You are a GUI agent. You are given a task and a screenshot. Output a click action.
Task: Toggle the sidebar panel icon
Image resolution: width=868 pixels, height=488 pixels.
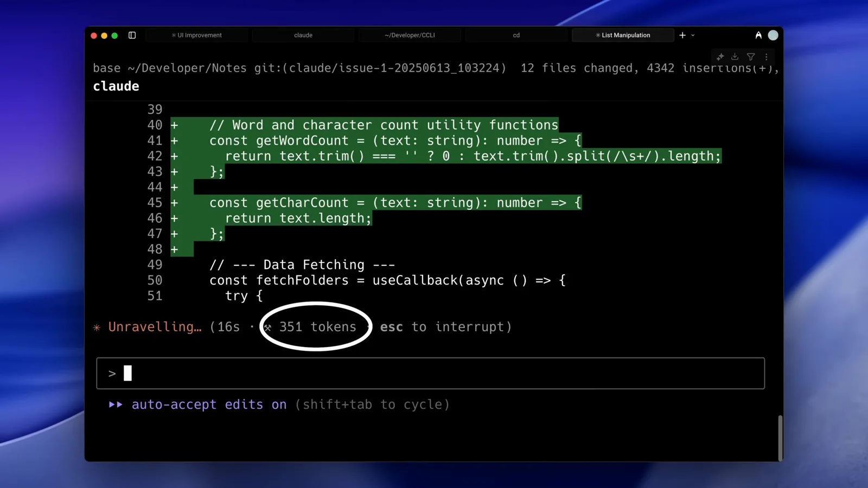coord(132,35)
